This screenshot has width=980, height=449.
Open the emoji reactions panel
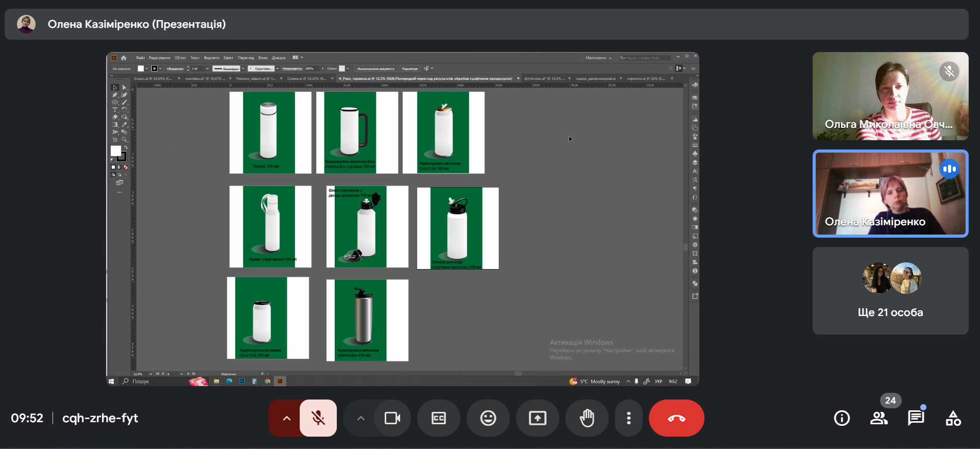[x=488, y=418]
